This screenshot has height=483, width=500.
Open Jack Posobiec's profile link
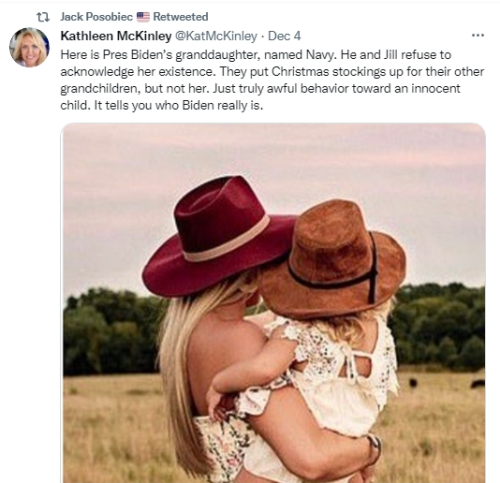pos(96,17)
